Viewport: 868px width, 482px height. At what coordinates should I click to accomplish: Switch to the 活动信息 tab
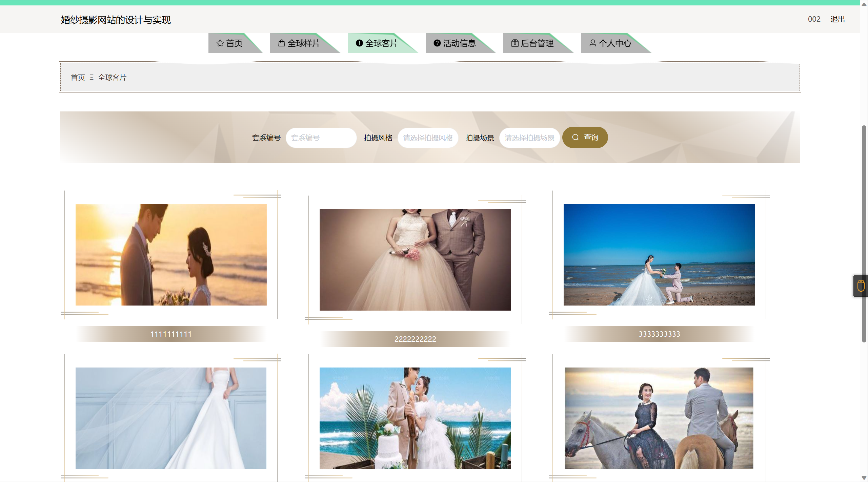[x=459, y=43]
